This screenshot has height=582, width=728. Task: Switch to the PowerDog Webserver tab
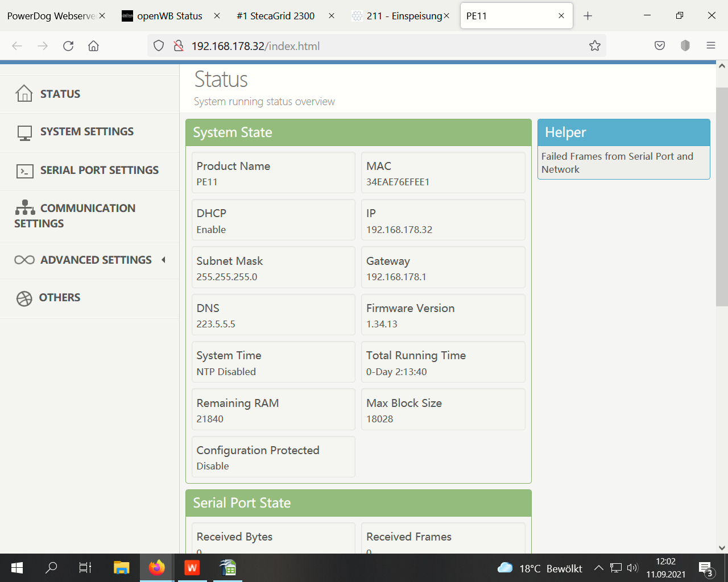51,16
